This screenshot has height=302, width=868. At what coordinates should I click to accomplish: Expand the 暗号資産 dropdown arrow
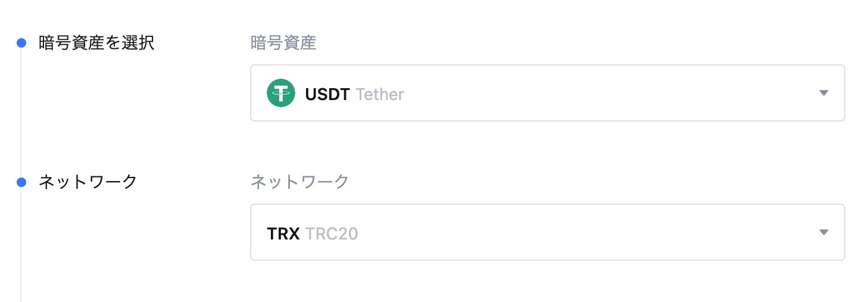tap(824, 93)
